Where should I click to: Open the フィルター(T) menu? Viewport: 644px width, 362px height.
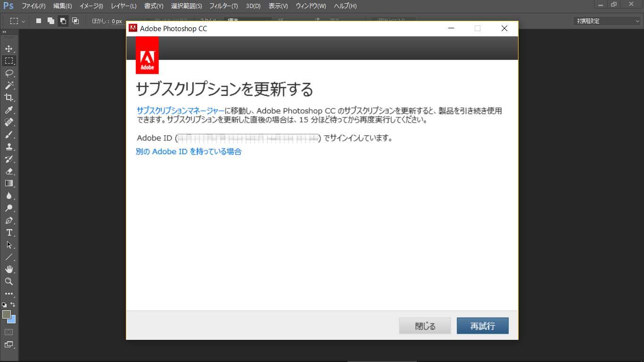pos(223,6)
